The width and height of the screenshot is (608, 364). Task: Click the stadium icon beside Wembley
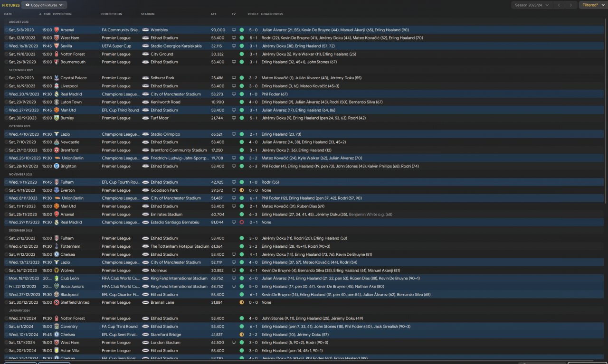(x=145, y=30)
